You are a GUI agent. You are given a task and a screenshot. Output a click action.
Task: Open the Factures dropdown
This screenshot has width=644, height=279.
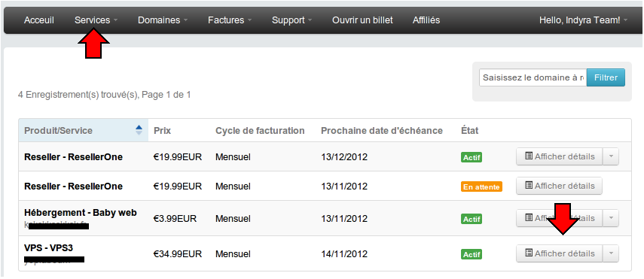coord(230,20)
